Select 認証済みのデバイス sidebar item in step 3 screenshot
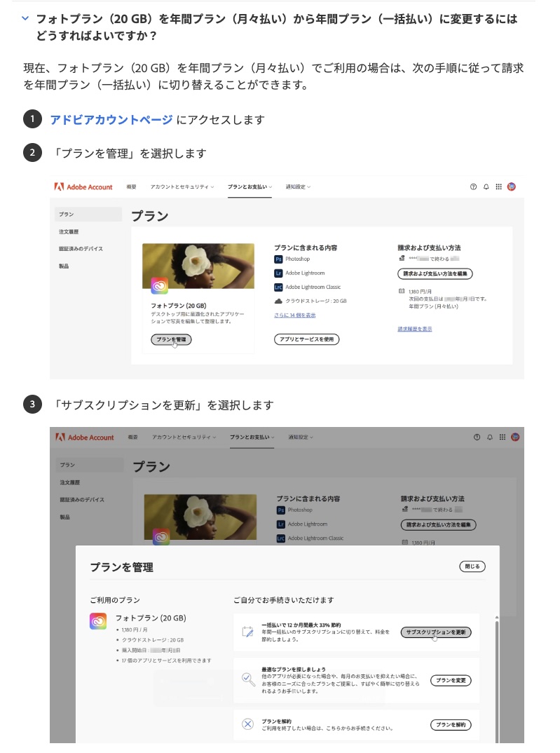Image resolution: width=560 pixels, height=753 pixels. tap(82, 500)
